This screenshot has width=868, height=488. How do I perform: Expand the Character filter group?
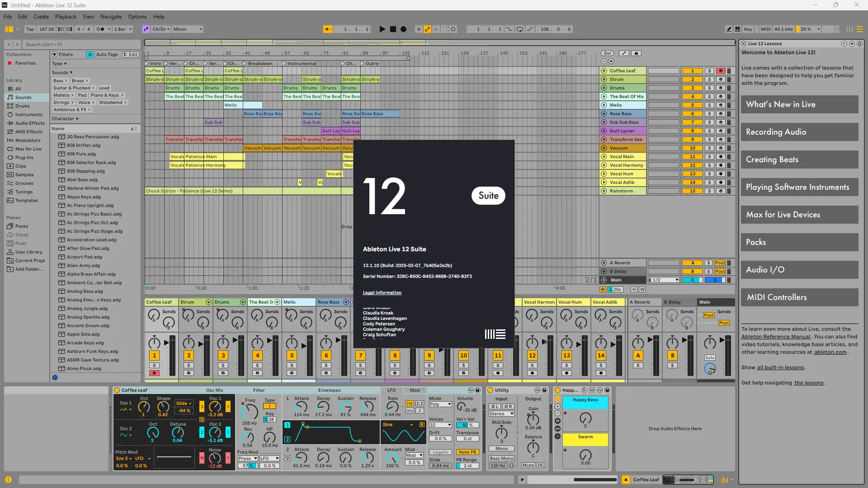[x=65, y=119]
